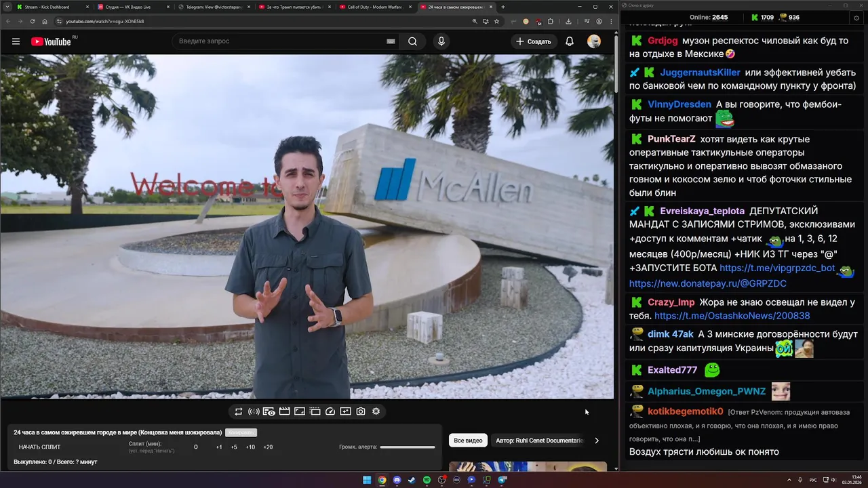The width and height of the screenshot is (868, 488).
Task: Open YouTube notifications bell
Action: click(x=570, y=41)
